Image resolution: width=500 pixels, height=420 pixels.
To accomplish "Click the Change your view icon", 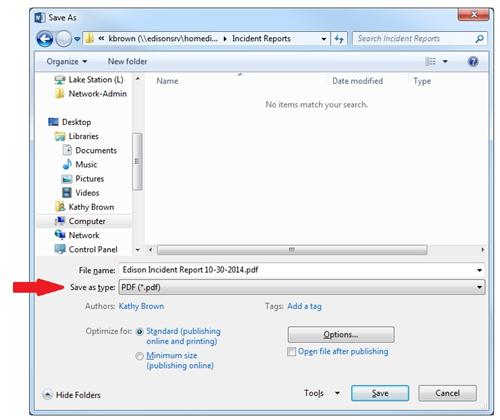I will tap(430, 61).
